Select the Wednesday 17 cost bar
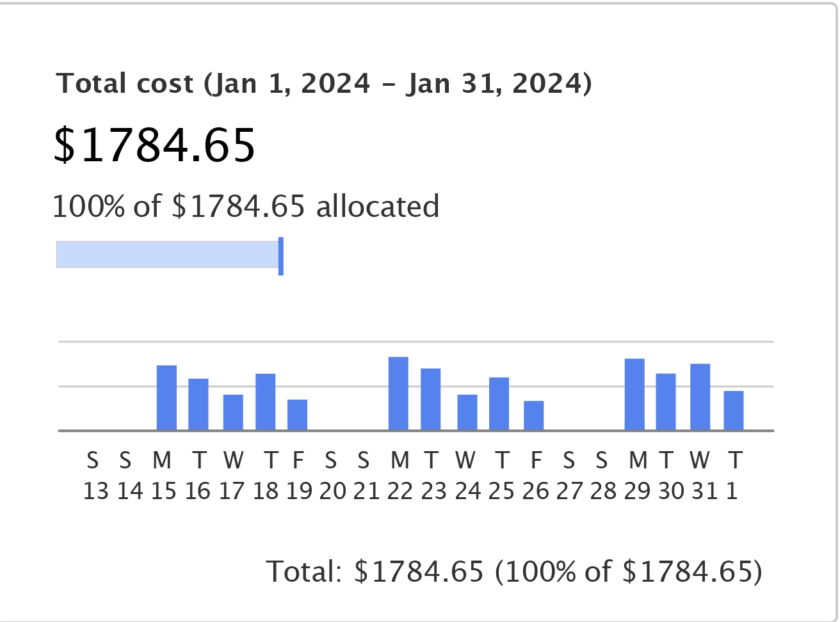 pos(233,413)
